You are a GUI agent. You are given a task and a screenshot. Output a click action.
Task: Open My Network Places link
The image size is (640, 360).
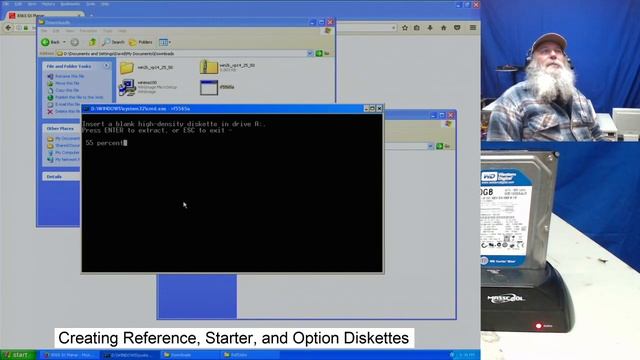[x=64, y=160]
